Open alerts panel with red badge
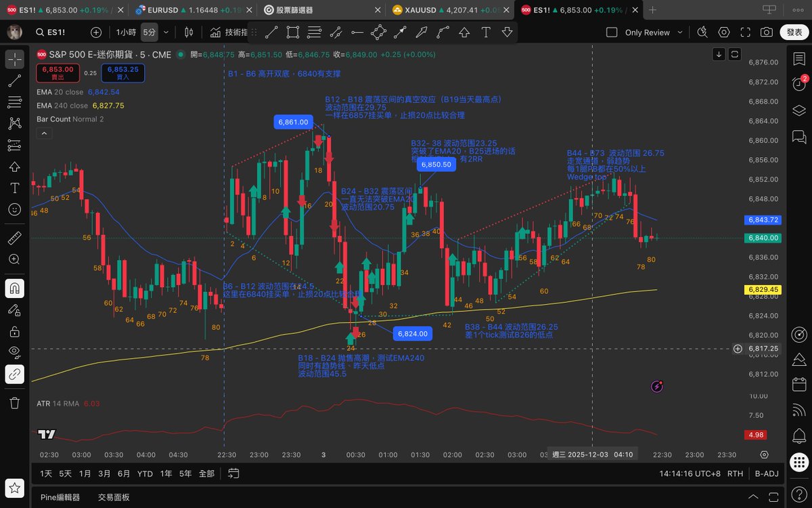This screenshot has width=812, height=508. pyautogui.click(x=798, y=83)
